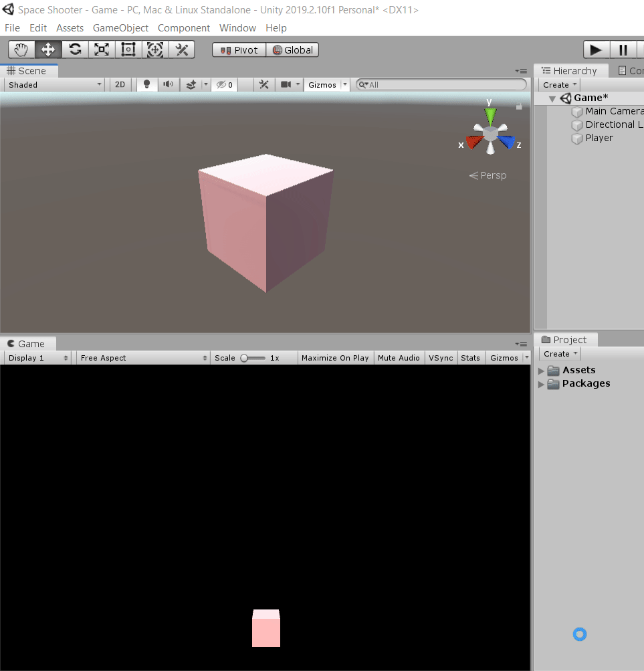
Task: Open the Window menu
Action: coord(238,28)
